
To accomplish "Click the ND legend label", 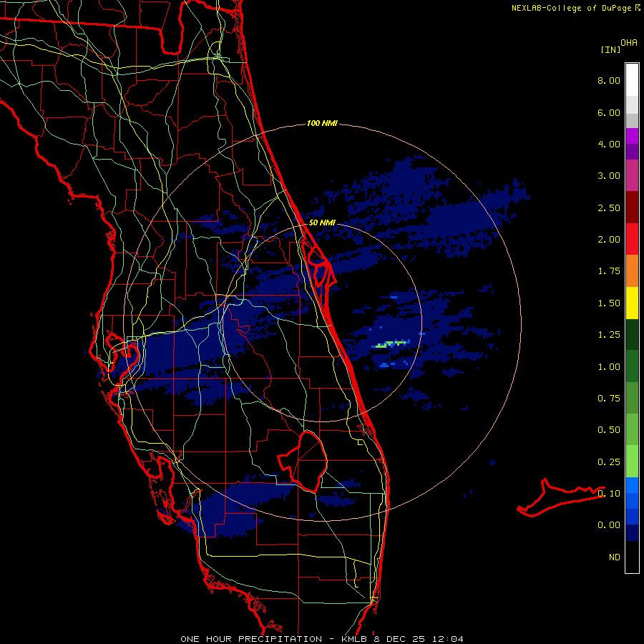I will click(x=615, y=557).
